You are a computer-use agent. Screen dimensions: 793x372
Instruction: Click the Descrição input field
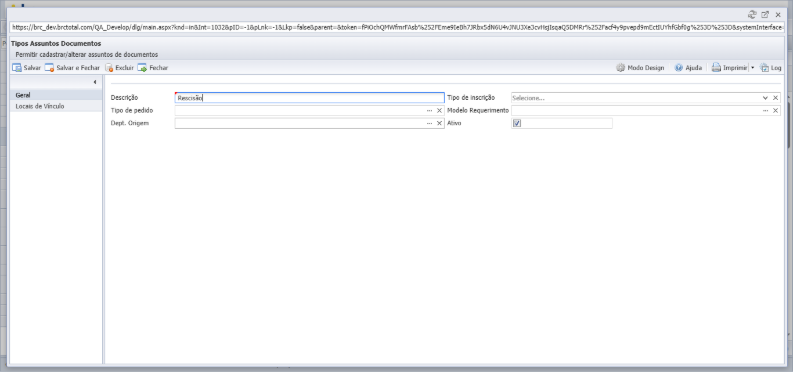(309, 98)
